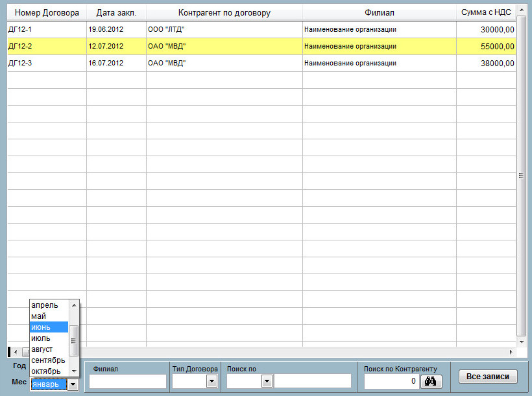The height and width of the screenshot is (396, 532).
Task: Click amount cell 55000,00
Action: 486,47
